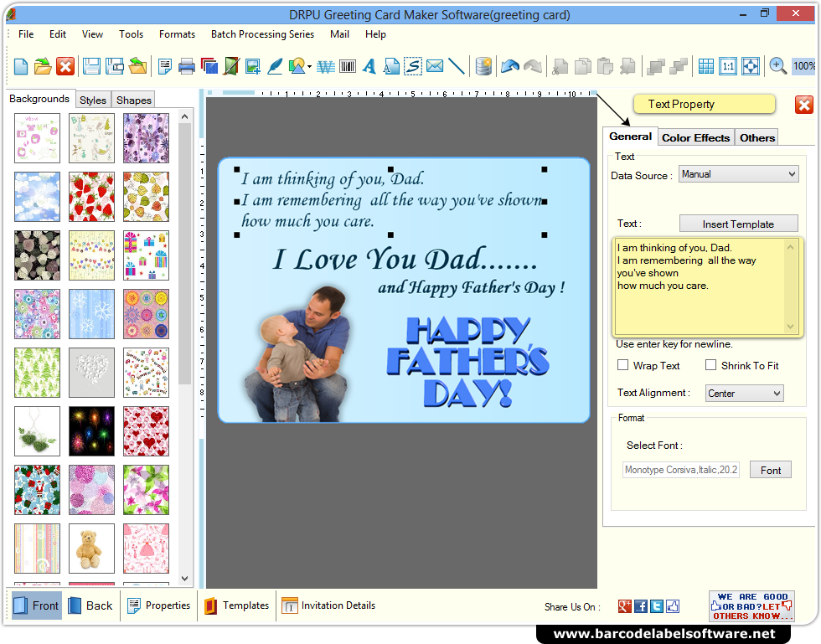This screenshot has height=644, width=821.
Task: Click the Monotype Corsiva font field
Action: click(x=680, y=470)
